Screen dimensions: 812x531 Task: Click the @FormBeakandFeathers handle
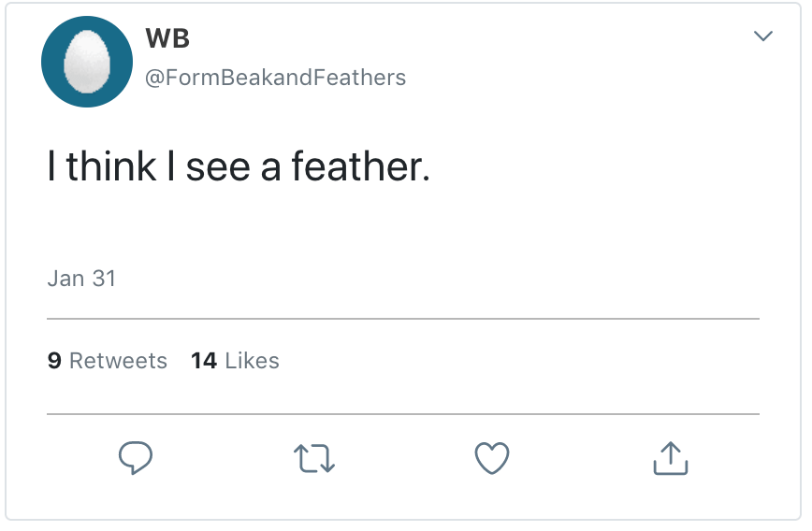[x=274, y=77]
